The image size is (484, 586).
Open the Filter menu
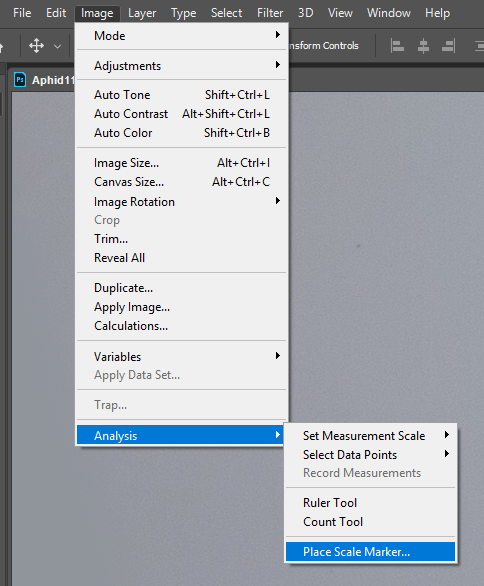pyautogui.click(x=270, y=13)
